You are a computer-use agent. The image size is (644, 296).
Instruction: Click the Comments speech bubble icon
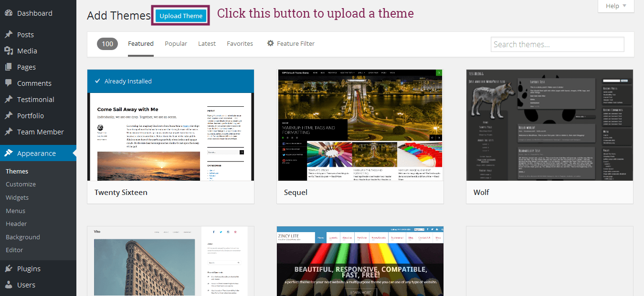click(9, 83)
